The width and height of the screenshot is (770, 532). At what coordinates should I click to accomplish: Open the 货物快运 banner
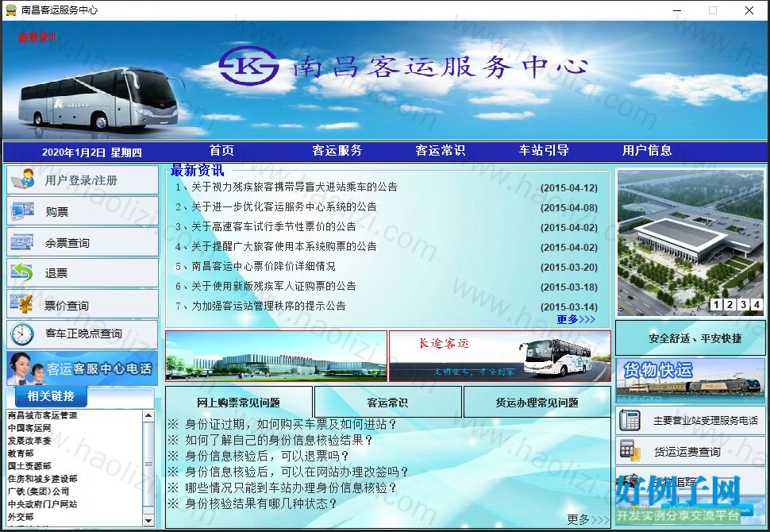pyautogui.click(x=691, y=380)
